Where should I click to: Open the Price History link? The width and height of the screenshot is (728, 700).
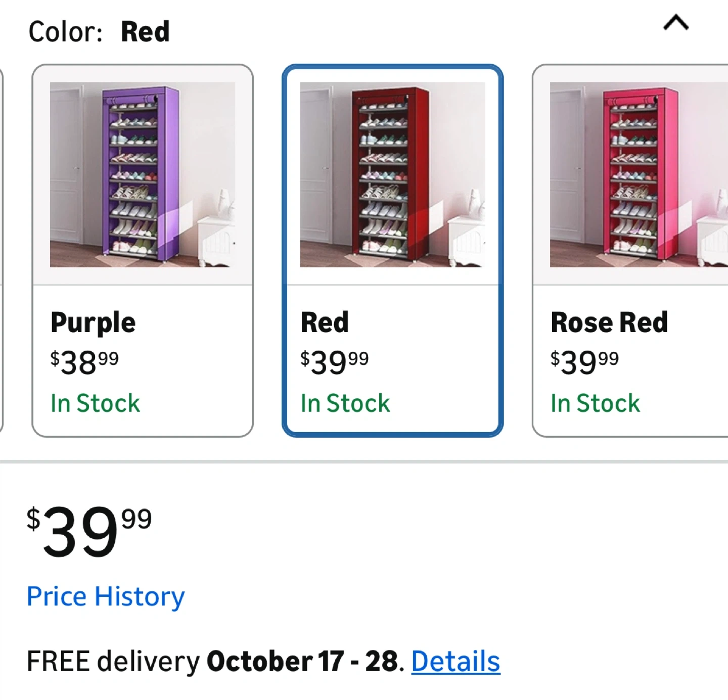tap(106, 596)
